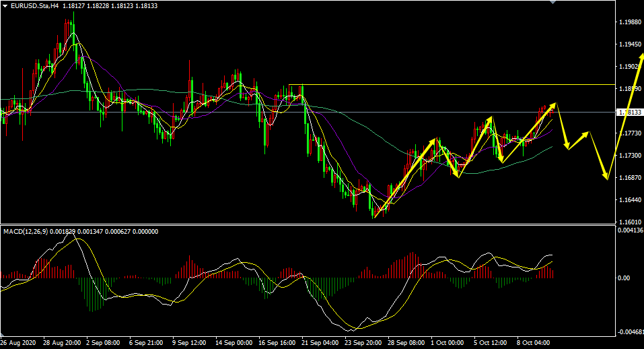Click the EURUSD.Sta,H4 chart title text

tap(35, 6)
